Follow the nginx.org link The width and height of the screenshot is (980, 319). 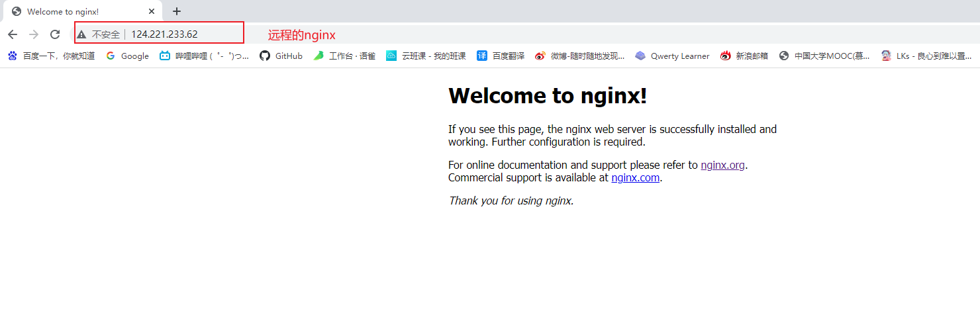(x=722, y=165)
